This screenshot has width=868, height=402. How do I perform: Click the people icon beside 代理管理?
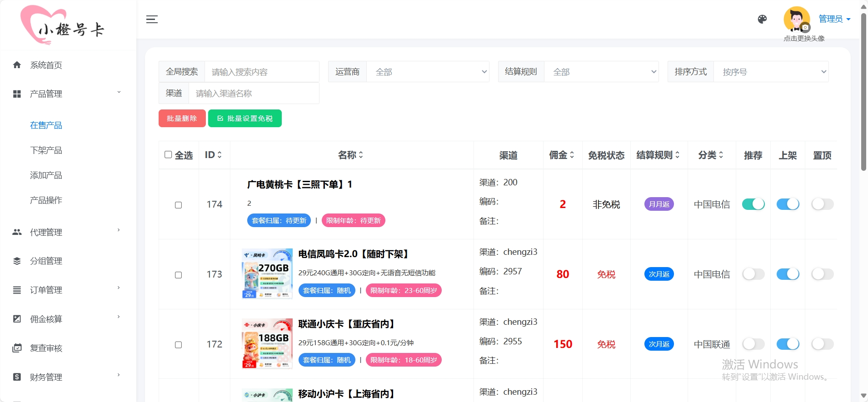17,232
